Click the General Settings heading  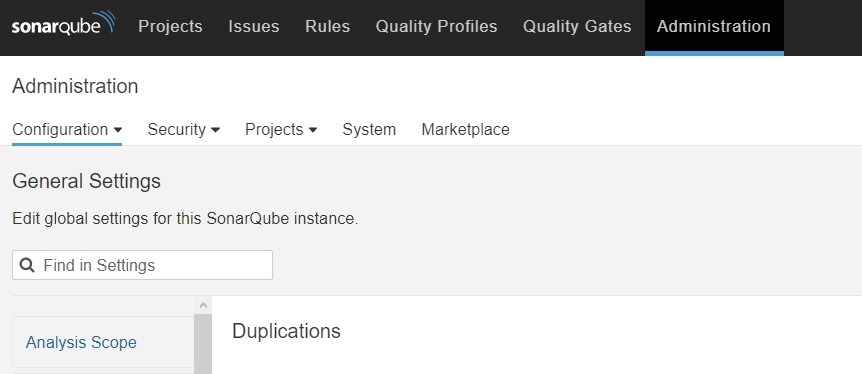86,181
